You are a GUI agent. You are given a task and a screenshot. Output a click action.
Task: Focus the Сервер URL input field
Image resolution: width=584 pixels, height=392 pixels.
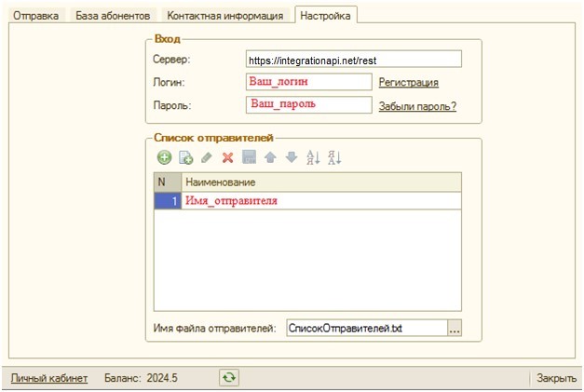click(x=353, y=60)
